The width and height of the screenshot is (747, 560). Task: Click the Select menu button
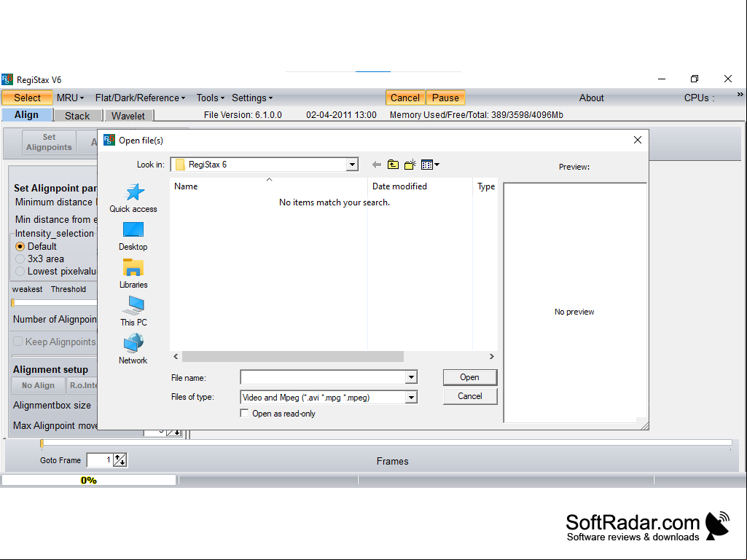(x=27, y=98)
